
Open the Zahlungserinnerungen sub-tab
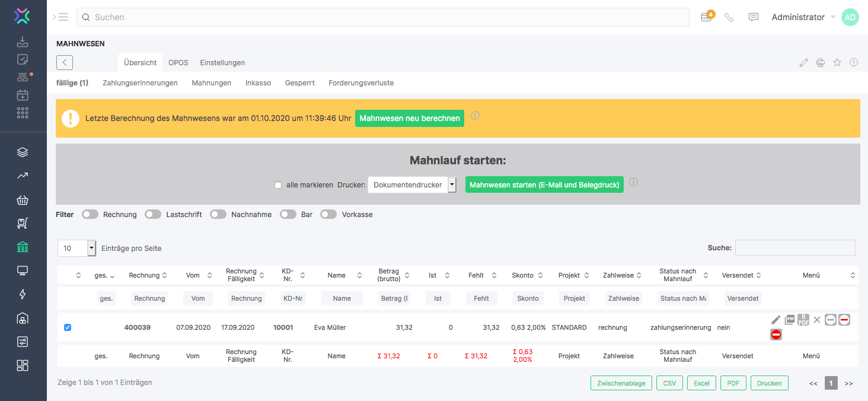click(x=140, y=83)
